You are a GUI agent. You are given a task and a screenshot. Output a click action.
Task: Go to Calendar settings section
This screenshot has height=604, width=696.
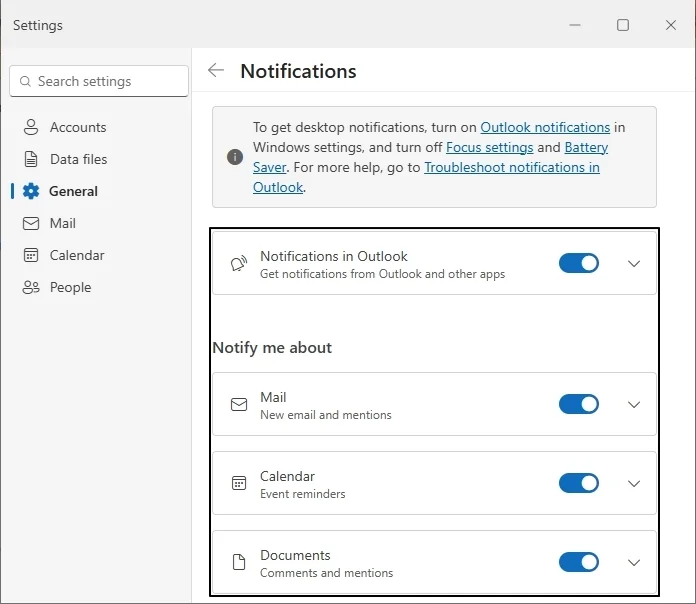77,255
